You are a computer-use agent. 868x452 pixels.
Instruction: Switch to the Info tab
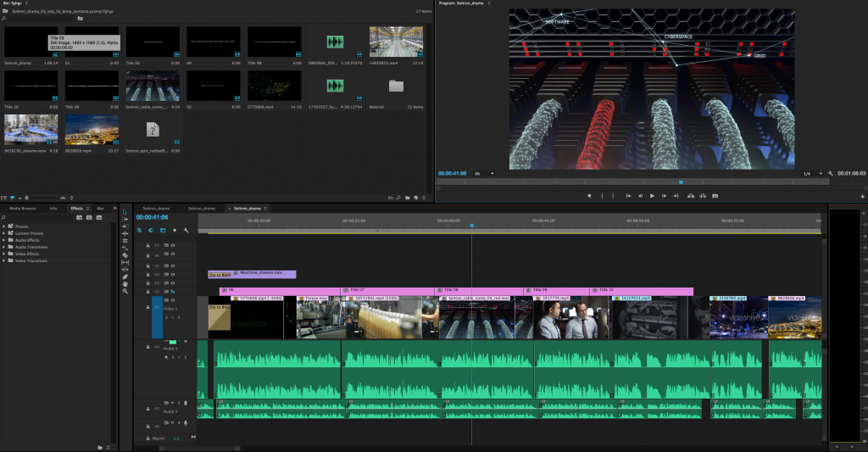tap(53, 209)
